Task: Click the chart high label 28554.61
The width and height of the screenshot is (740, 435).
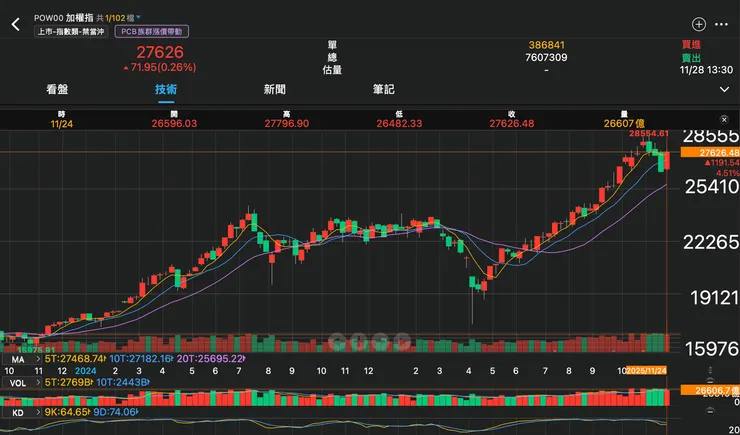Action: click(x=649, y=134)
